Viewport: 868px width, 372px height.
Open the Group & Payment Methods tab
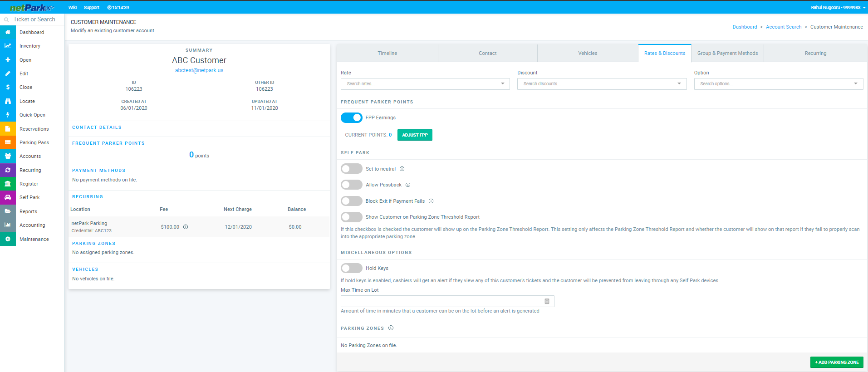[727, 53]
